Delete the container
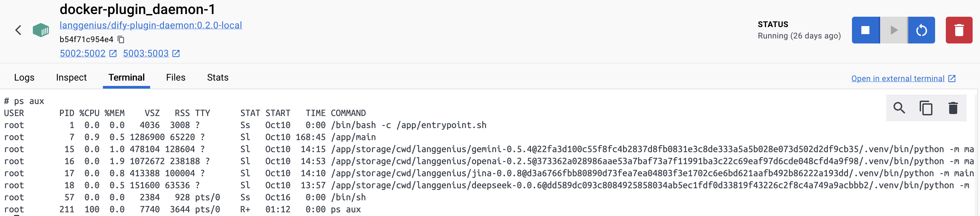 pyautogui.click(x=959, y=30)
